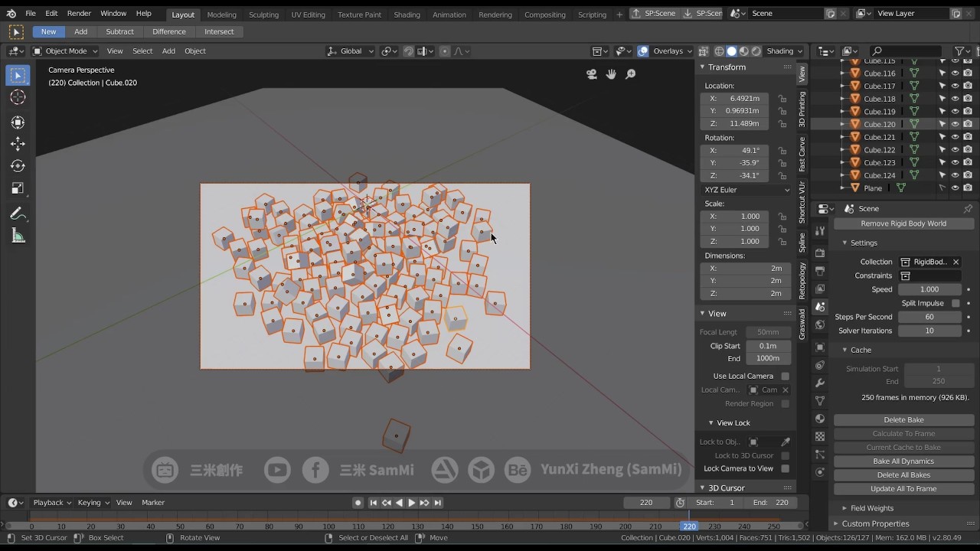Activate the Rotate tool
The height and width of the screenshot is (551, 980).
(x=18, y=166)
